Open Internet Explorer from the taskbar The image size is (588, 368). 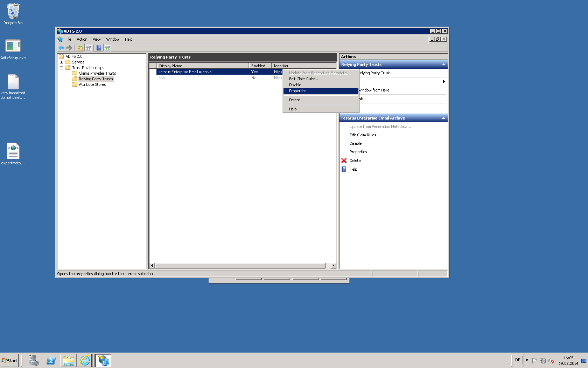coord(85,361)
